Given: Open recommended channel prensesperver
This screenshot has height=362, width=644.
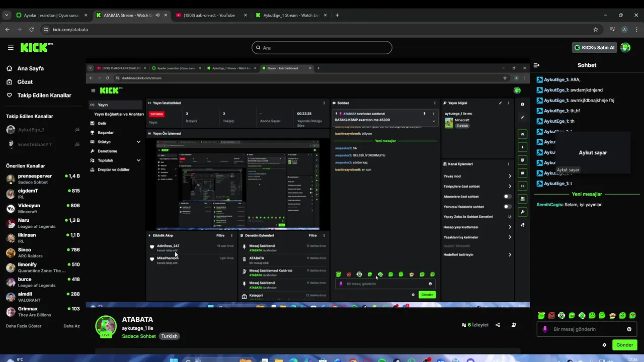Looking at the screenshot, I should pyautogui.click(x=43, y=179).
